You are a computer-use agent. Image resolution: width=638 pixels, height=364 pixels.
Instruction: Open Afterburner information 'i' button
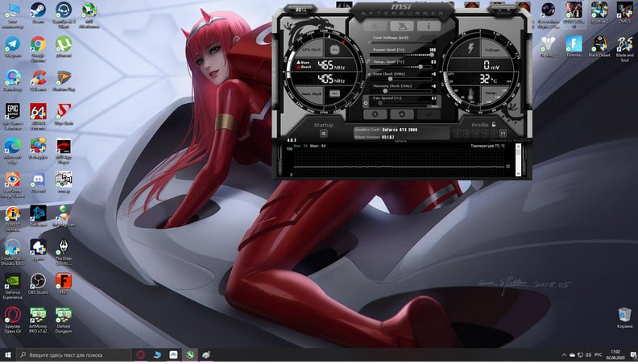(x=429, y=26)
